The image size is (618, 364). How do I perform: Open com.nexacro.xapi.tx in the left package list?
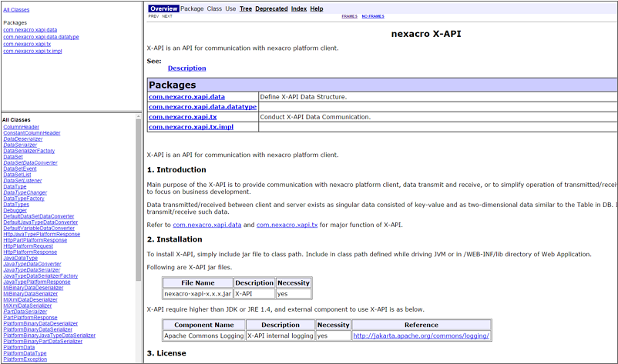click(27, 44)
